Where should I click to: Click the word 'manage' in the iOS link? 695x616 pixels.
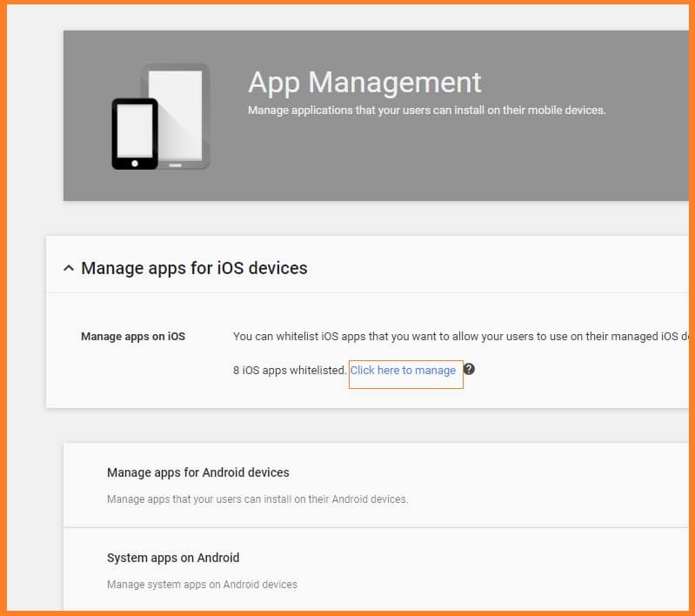point(435,371)
